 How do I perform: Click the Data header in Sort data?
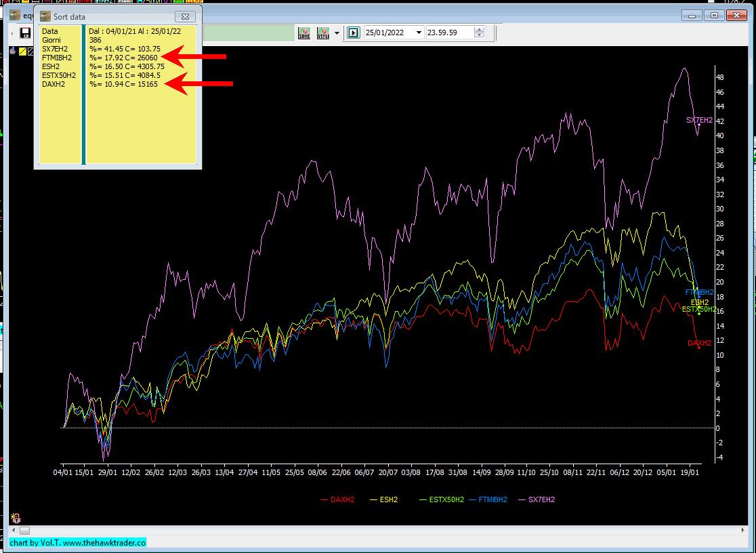coord(49,31)
